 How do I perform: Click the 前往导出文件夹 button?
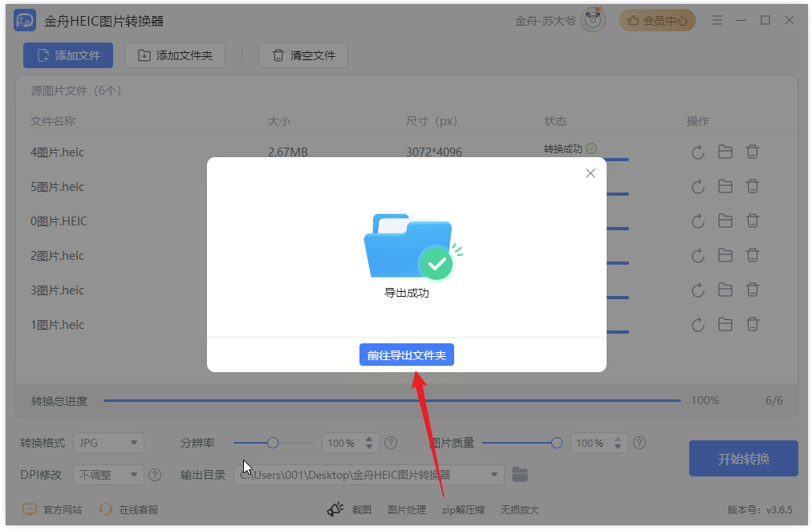coord(407,355)
